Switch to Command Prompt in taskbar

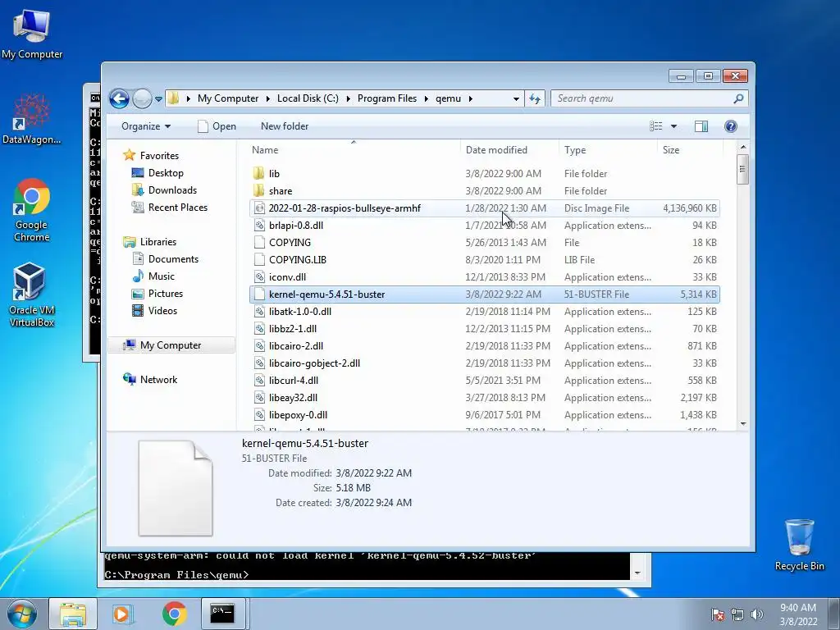coord(221,614)
